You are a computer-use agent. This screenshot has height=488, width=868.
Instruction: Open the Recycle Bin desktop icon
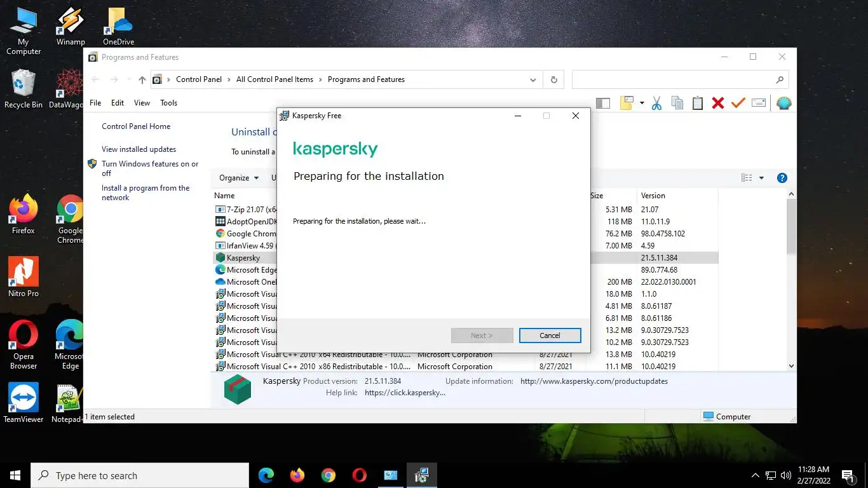24,89
